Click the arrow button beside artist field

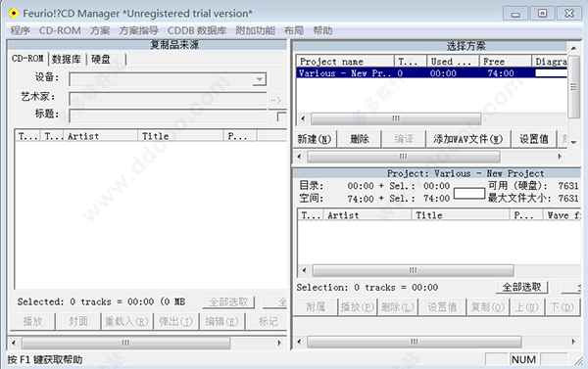(x=276, y=100)
